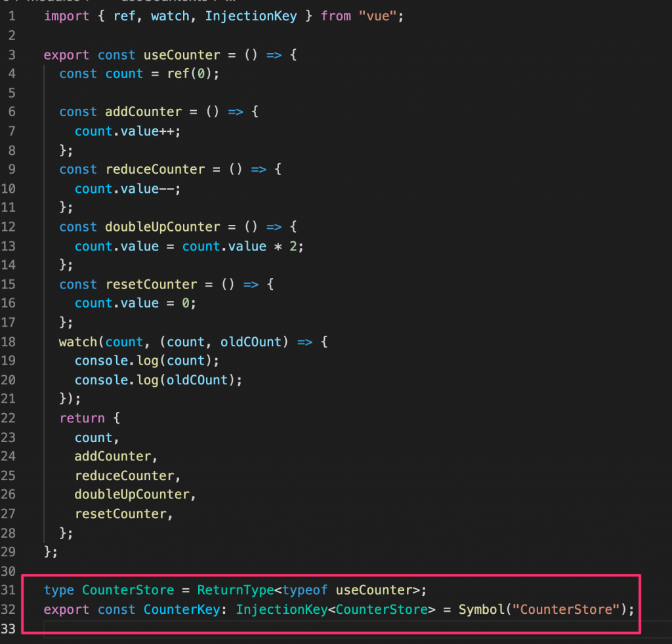
Task: Click line number 10 in the gutter
Action: [x=12, y=188]
